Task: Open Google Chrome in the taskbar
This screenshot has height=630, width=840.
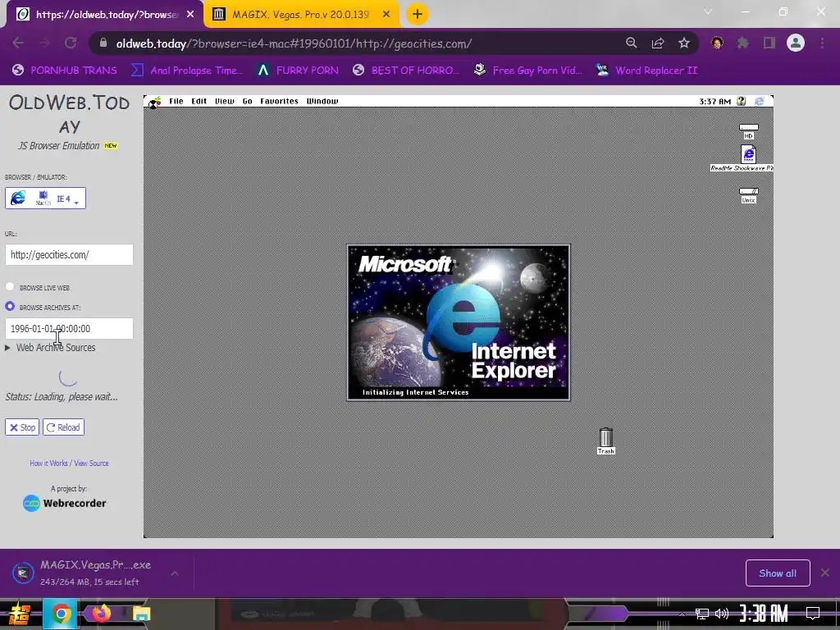Action: pos(61,614)
